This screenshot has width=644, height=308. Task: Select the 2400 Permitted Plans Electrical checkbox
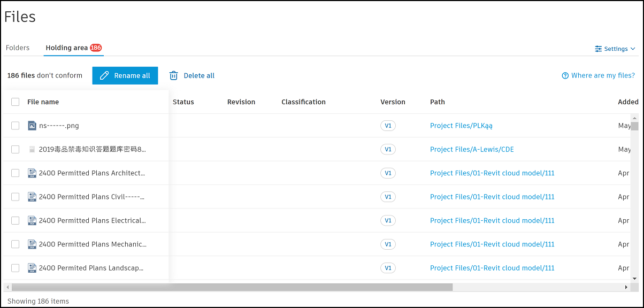coord(16,220)
